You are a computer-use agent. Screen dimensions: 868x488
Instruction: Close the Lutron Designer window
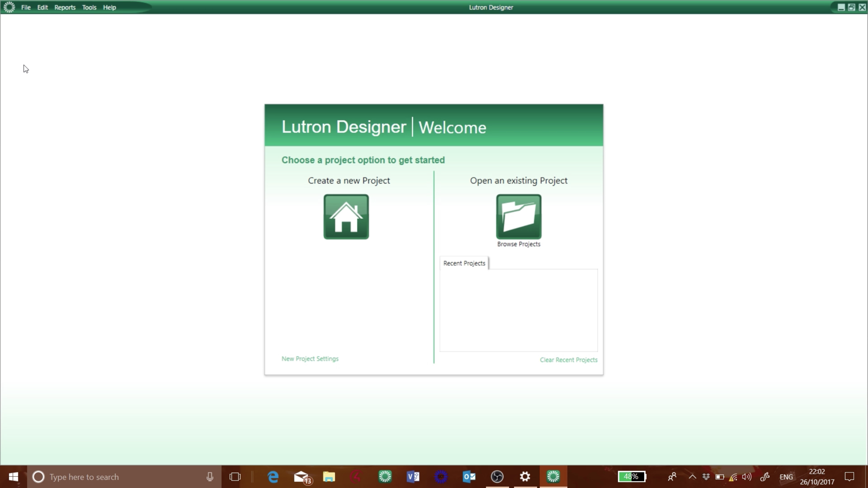[862, 7]
